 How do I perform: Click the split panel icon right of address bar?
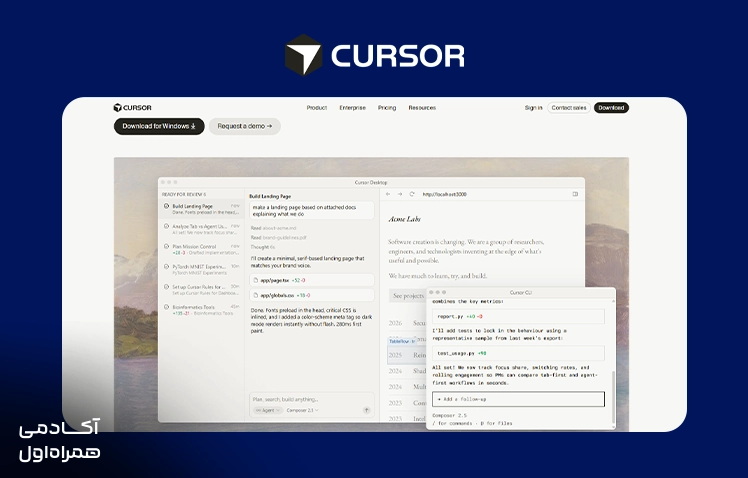(575, 194)
